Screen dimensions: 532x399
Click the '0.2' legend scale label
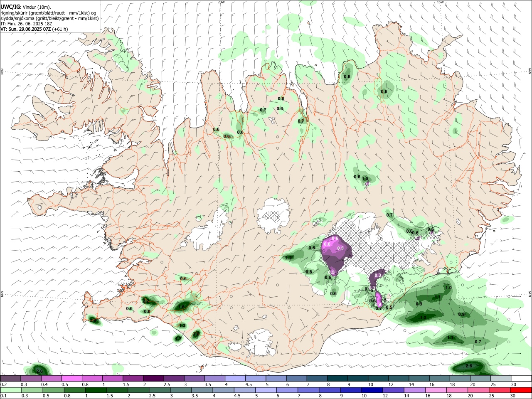point(3,384)
